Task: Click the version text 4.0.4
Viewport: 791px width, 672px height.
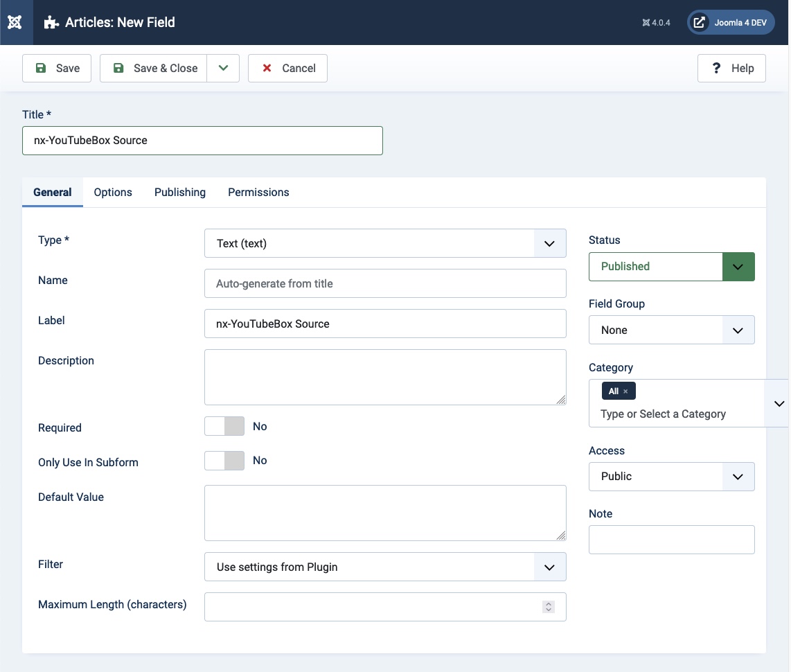Action: click(x=661, y=23)
